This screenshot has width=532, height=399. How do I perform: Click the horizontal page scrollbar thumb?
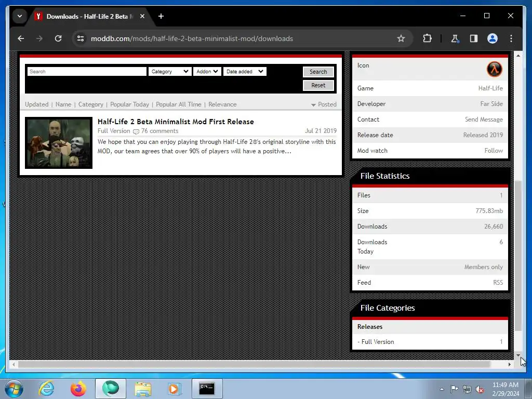point(254,364)
